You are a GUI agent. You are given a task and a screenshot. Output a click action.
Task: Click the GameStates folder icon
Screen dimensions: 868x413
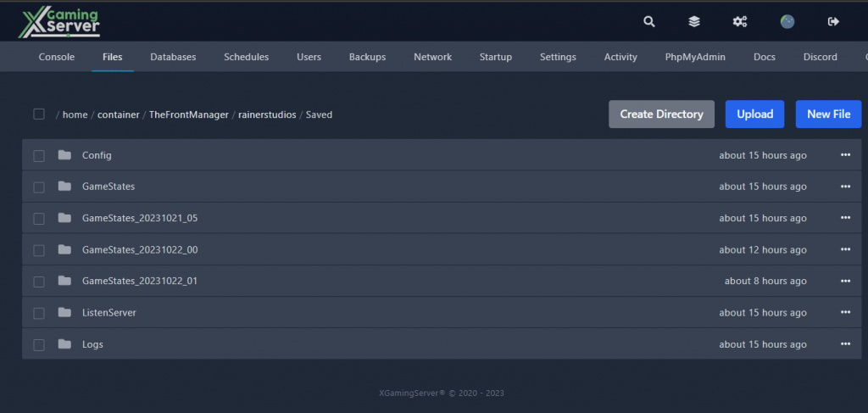[x=64, y=187]
